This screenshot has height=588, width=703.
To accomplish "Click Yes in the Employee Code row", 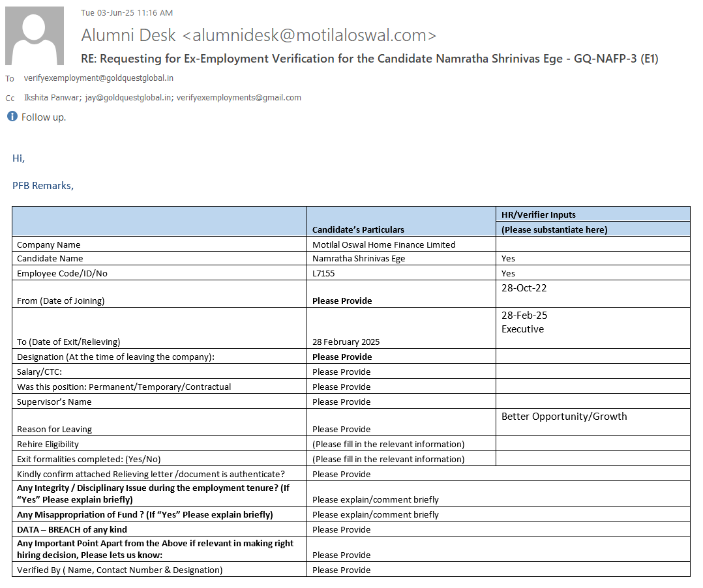I will coord(508,273).
